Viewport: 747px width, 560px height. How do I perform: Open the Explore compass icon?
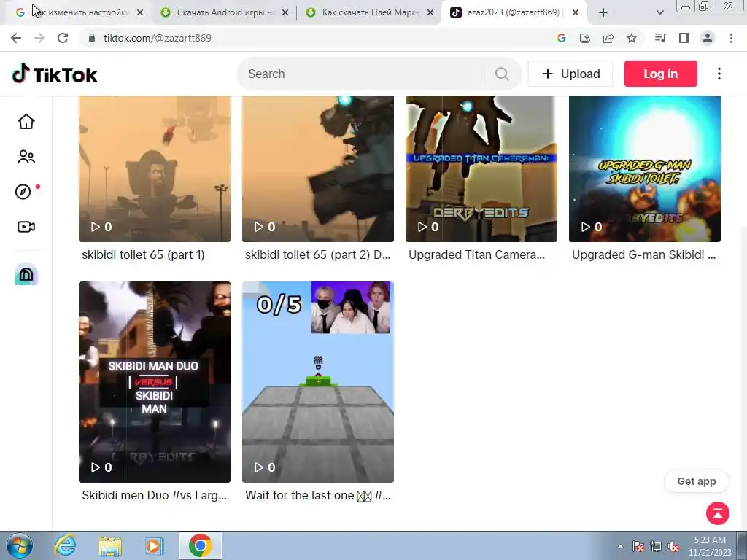(23, 192)
